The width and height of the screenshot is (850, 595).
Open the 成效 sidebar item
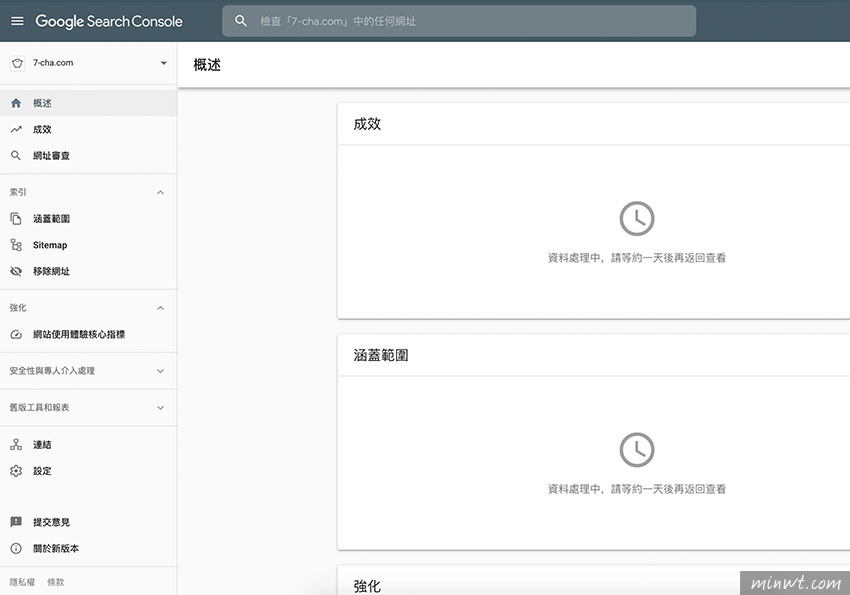tap(88, 130)
